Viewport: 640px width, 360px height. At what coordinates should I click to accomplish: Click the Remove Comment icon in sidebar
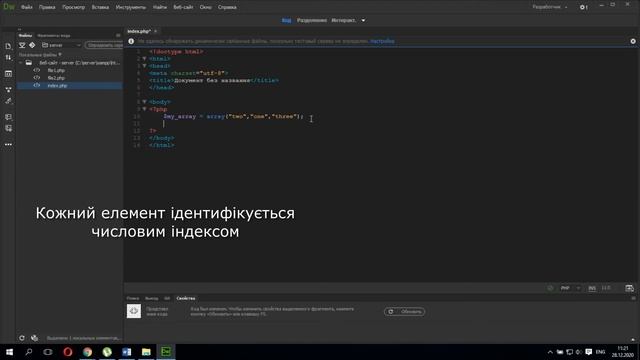coord(8,129)
